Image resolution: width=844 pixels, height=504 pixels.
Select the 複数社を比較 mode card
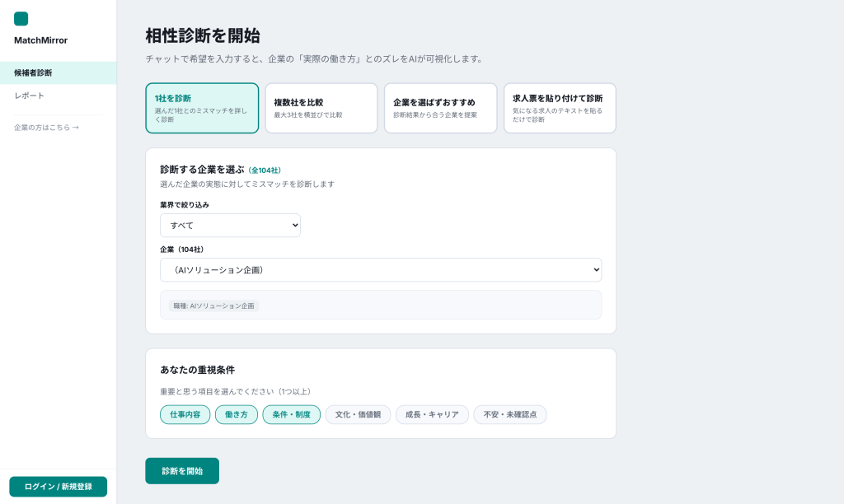point(321,108)
